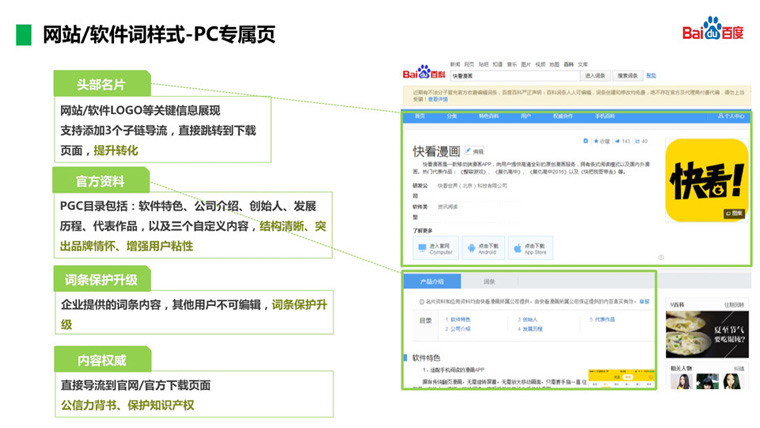Click the 贴吧 link above the search box
The height and width of the screenshot is (428, 760).
click(483, 64)
